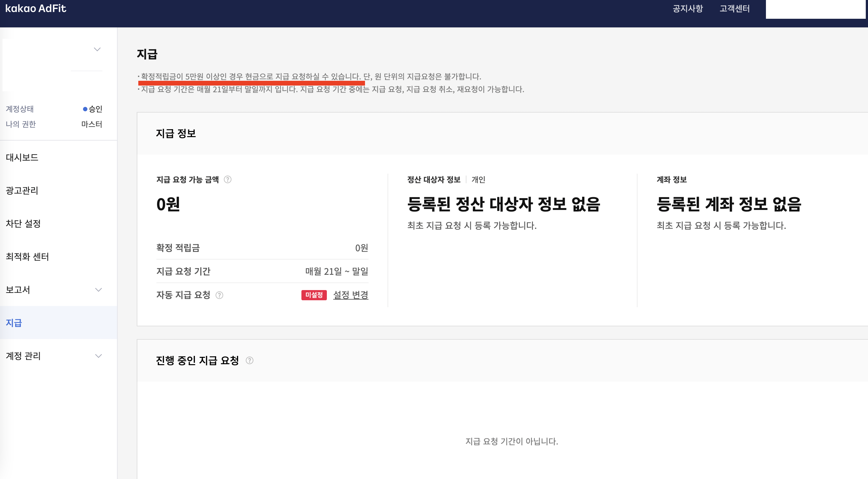Open 고객센터 in top navigation
Screen dimensions: 868x479
(734, 8)
